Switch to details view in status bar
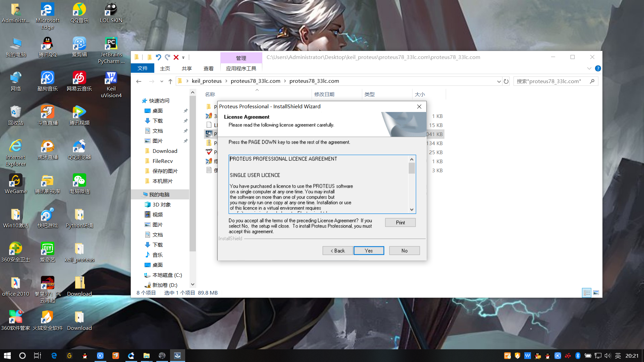Viewport: 644px width, 362px height. point(587,293)
